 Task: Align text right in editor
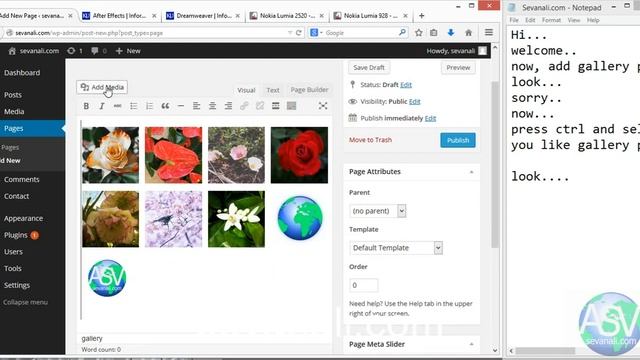coord(228,106)
